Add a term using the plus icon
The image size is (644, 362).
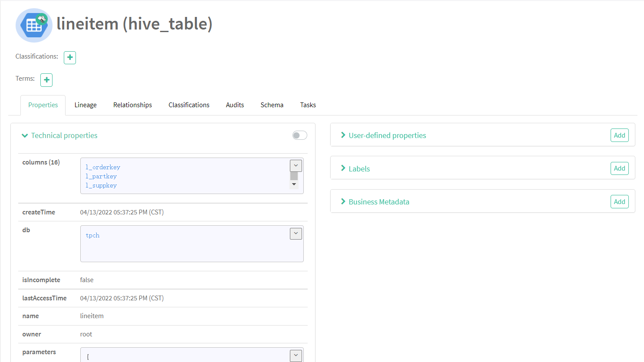click(x=46, y=79)
